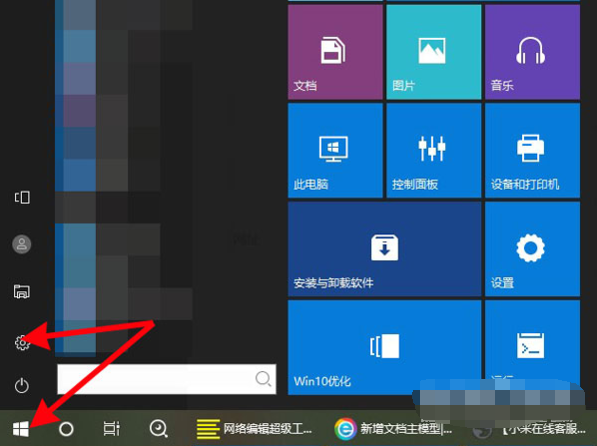
Task: Open the 文档 documents tile
Action: (x=335, y=52)
